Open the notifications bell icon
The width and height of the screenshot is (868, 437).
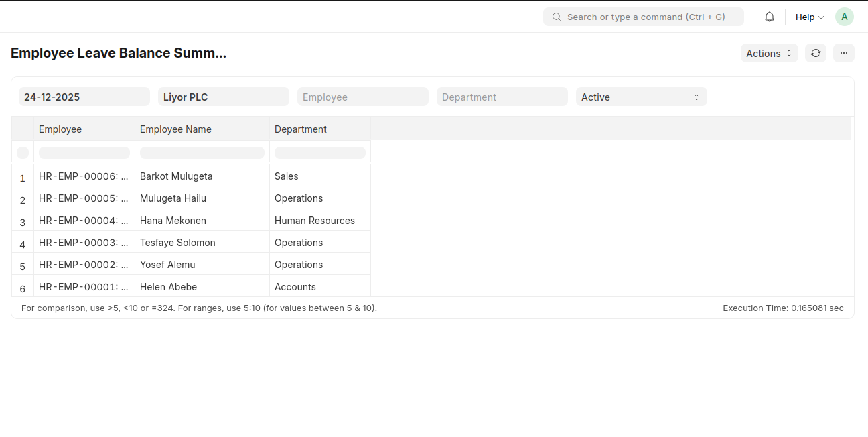point(770,17)
